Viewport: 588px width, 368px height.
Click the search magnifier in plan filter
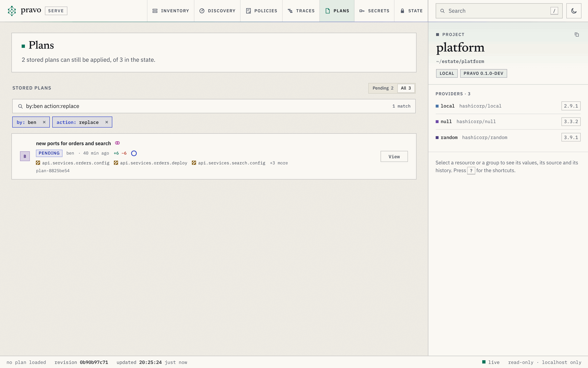tap(20, 106)
